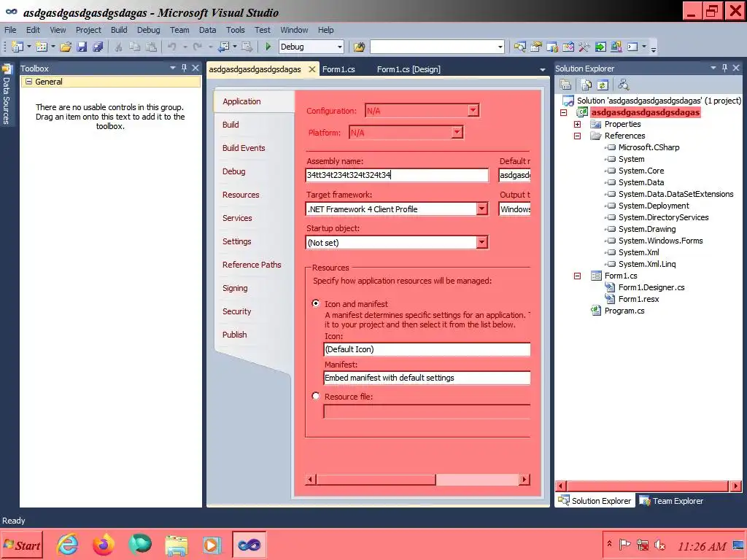This screenshot has width=747, height=560.
Task: Open Solution Explorer from the toolbar icon
Action: pyautogui.click(x=519, y=47)
